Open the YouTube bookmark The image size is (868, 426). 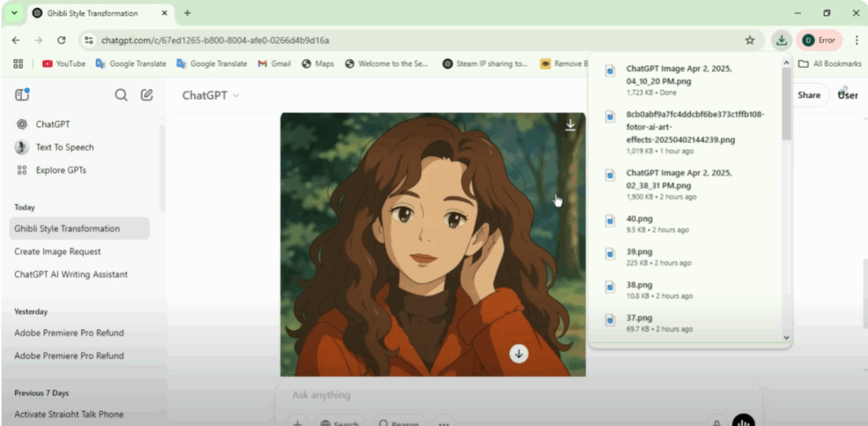pos(64,64)
